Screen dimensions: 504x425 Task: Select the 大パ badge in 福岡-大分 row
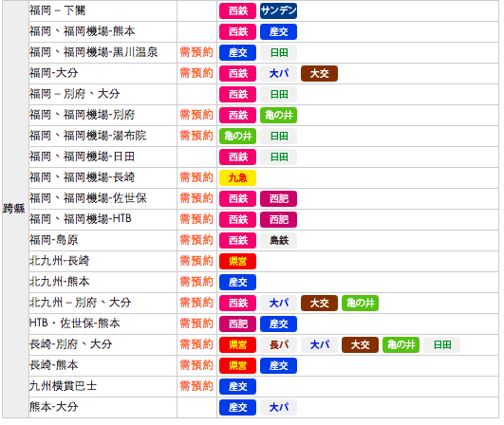tap(278, 74)
